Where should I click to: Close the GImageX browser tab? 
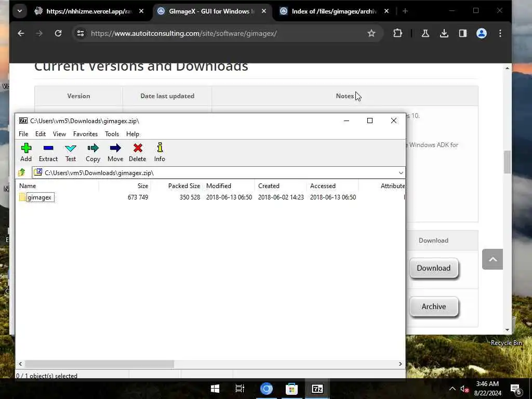263,11
